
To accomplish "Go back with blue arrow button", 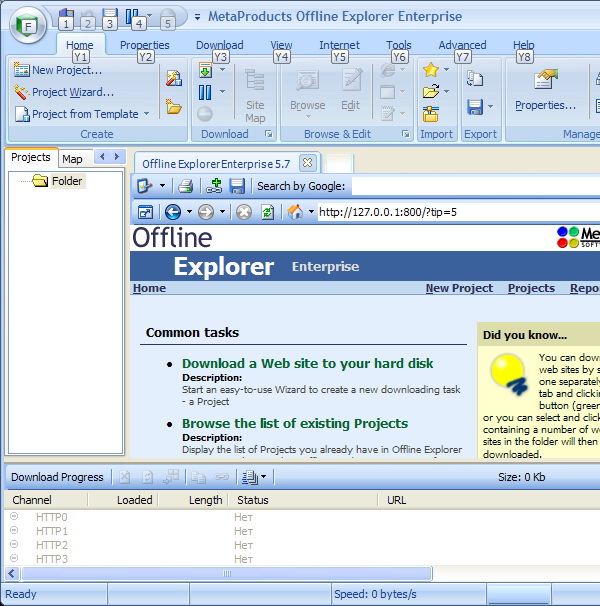I will [x=173, y=212].
